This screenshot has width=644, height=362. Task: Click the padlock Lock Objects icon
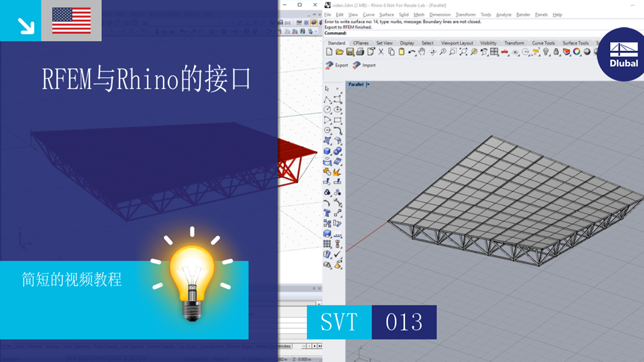point(556,52)
